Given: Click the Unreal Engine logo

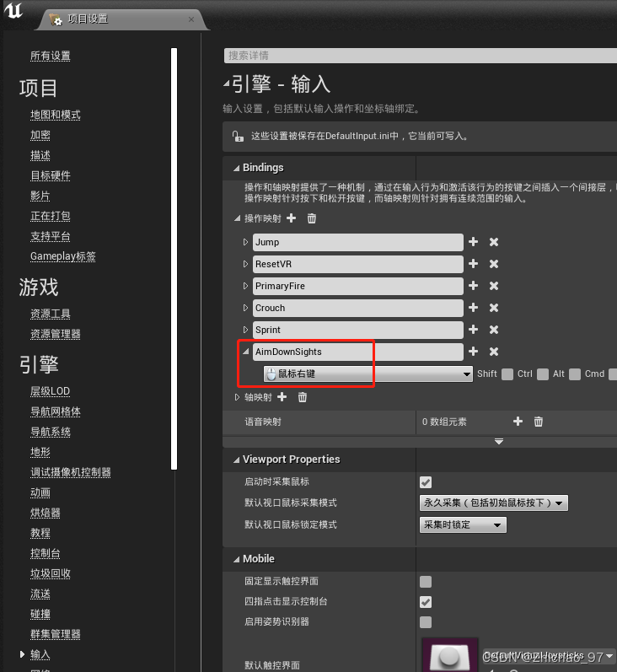Looking at the screenshot, I should coord(13,10).
